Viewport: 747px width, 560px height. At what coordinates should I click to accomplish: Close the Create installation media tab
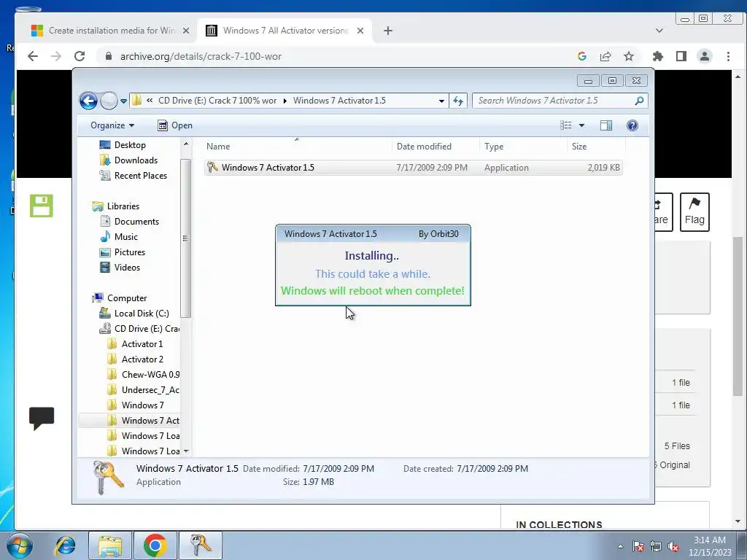[x=186, y=31]
